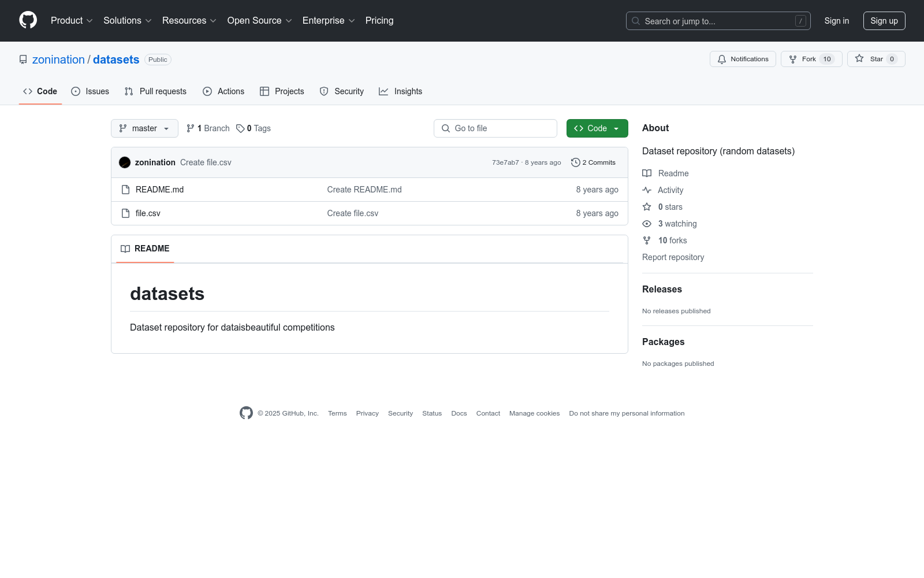The width and height of the screenshot is (924, 578).
Task: Open the zonination owner link
Action: [58, 60]
